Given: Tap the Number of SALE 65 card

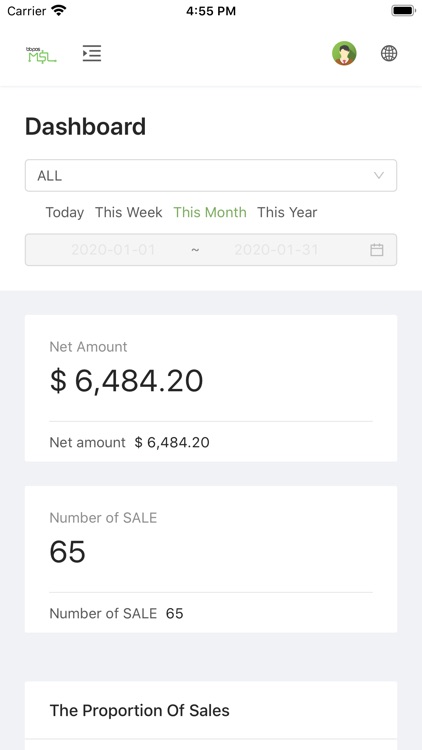Looking at the screenshot, I should point(211,559).
